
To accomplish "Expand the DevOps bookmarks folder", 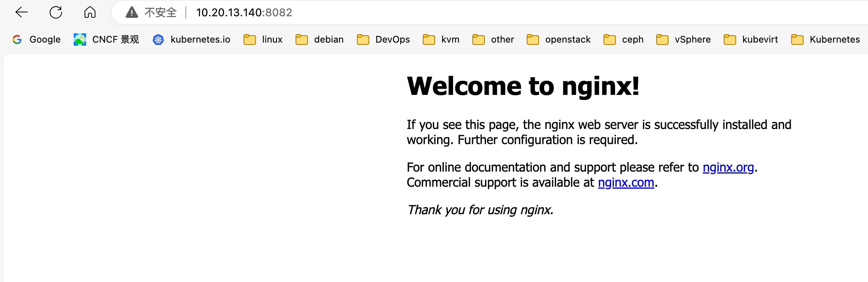I will pos(383,40).
